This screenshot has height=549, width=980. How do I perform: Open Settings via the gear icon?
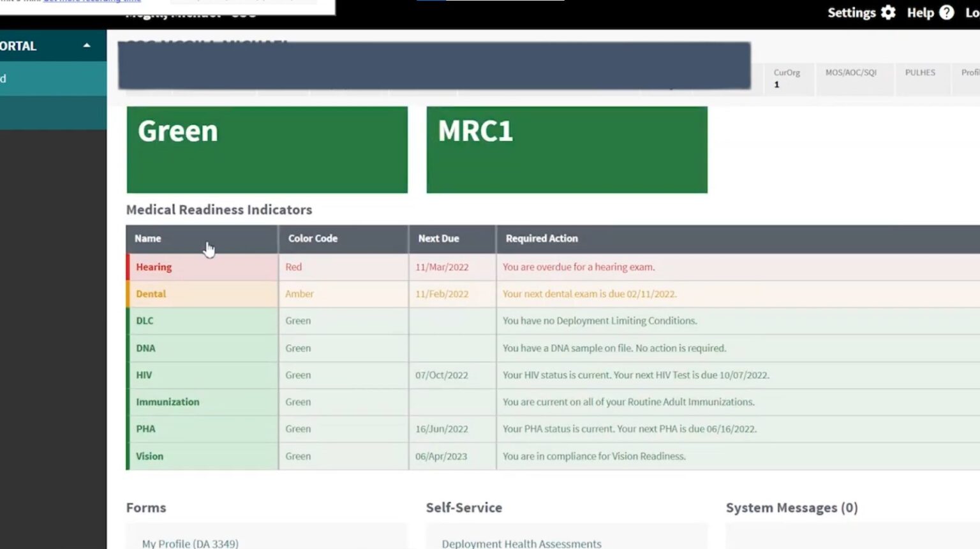pos(888,13)
